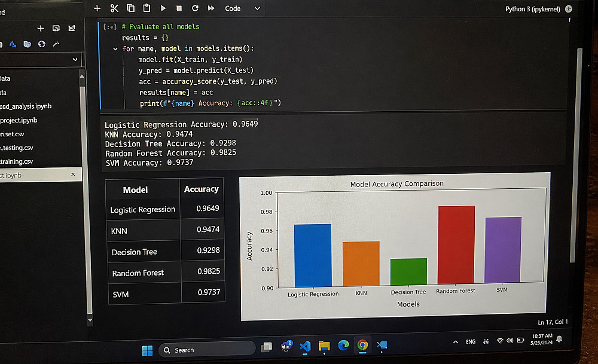The height and width of the screenshot is (364, 598).
Task: Open the Code cell type dropdown
Action: 243,8
